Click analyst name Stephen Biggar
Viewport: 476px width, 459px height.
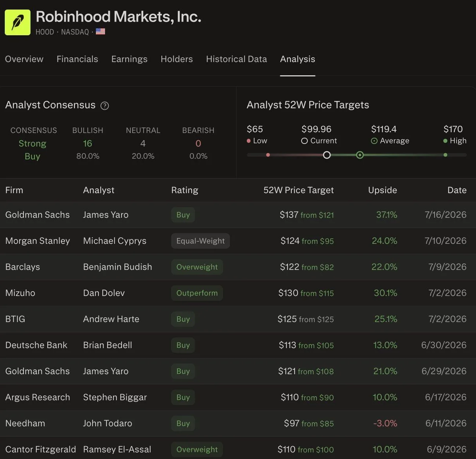coord(115,397)
